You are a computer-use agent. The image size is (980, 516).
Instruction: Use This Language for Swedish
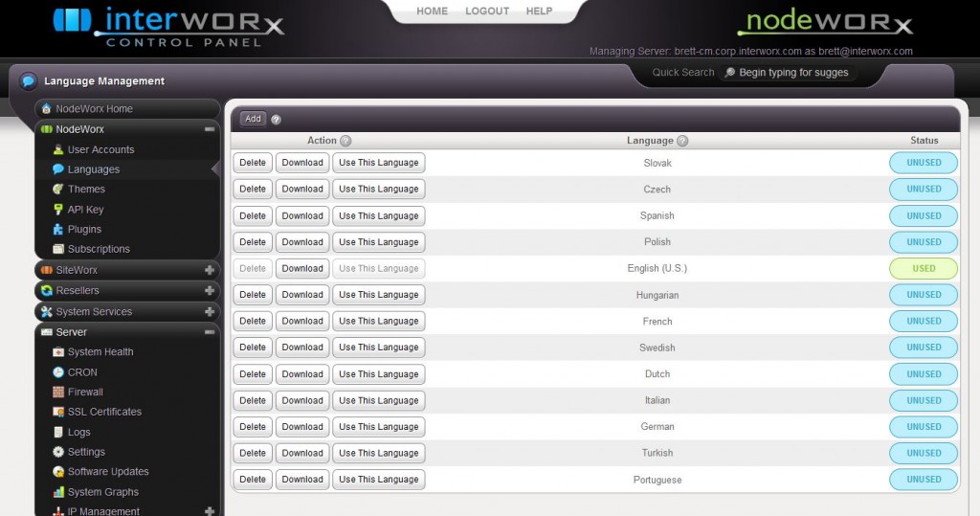click(379, 348)
